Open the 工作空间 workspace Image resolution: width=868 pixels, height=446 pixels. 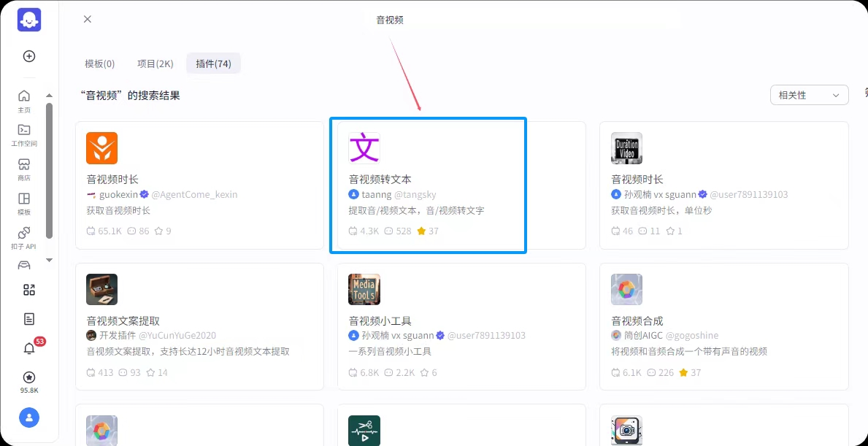(24, 136)
